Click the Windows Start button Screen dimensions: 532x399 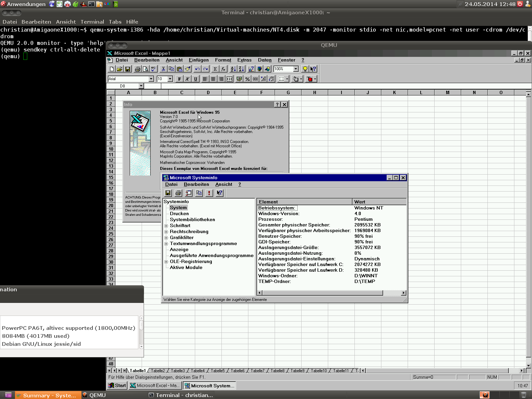(117, 385)
